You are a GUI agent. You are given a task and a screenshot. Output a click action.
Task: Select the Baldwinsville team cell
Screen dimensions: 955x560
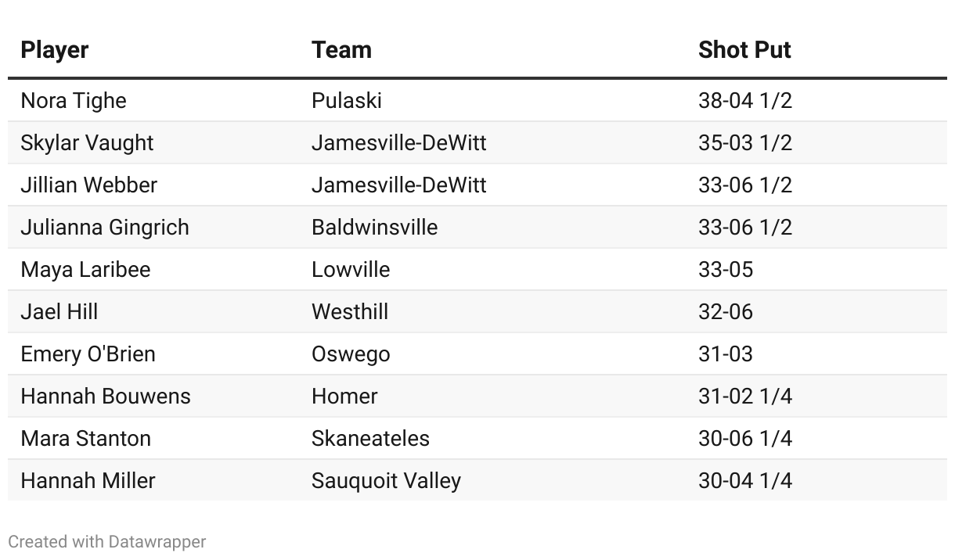pos(375,228)
